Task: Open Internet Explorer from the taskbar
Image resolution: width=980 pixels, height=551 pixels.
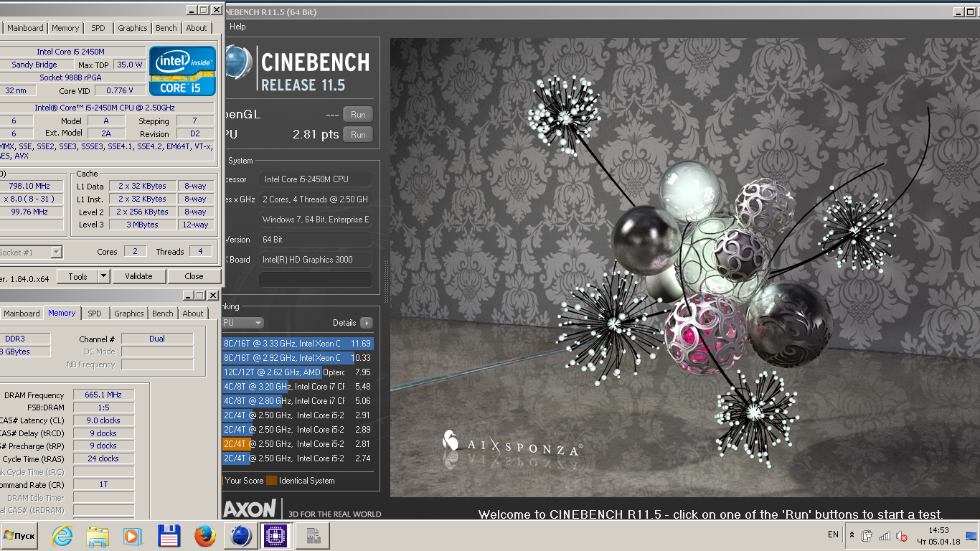Action: (62, 536)
